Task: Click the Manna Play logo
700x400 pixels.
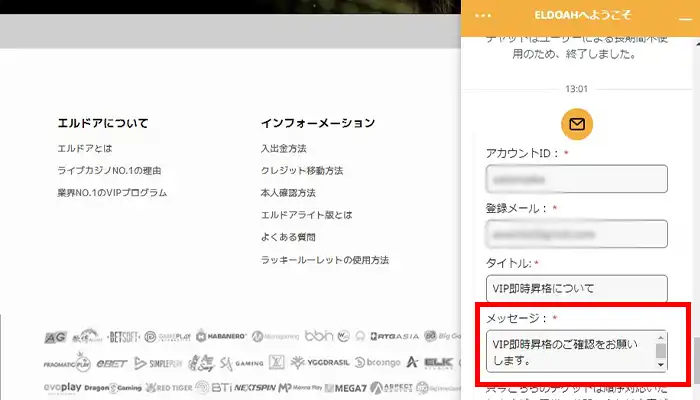Action: (x=300, y=388)
